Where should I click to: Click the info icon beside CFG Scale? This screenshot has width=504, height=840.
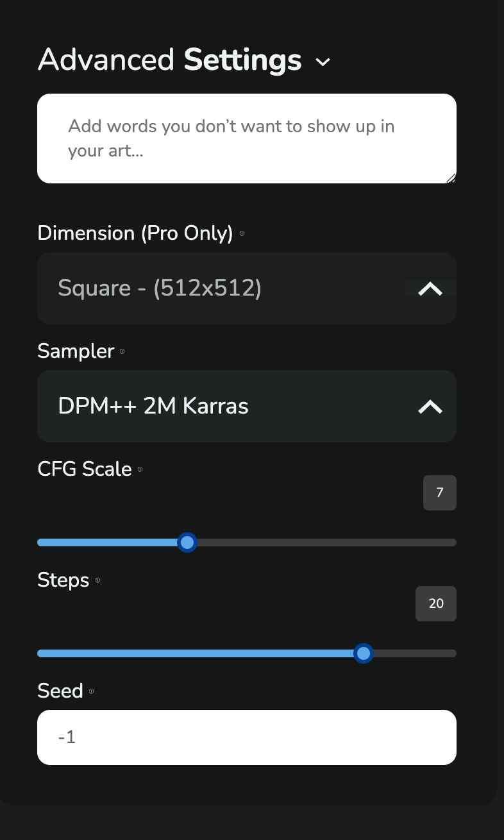(x=140, y=469)
